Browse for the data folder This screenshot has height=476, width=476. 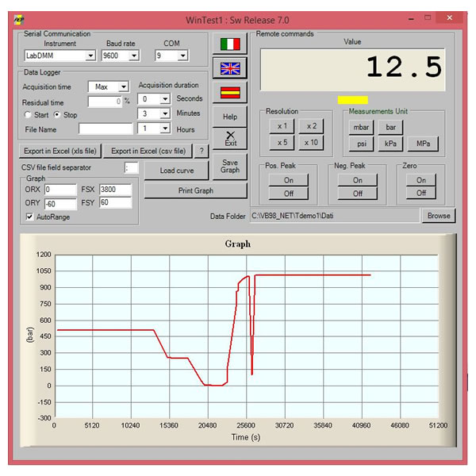pos(439,216)
